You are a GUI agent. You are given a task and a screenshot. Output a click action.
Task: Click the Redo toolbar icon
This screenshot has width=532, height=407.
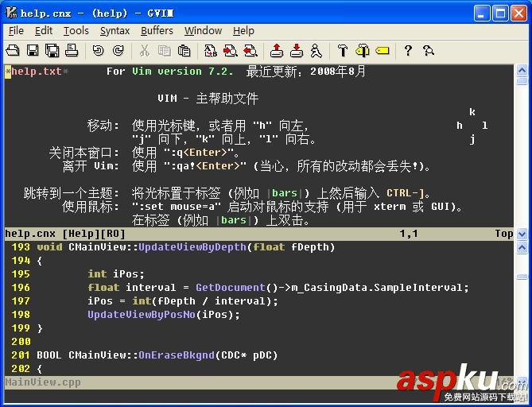tap(118, 51)
